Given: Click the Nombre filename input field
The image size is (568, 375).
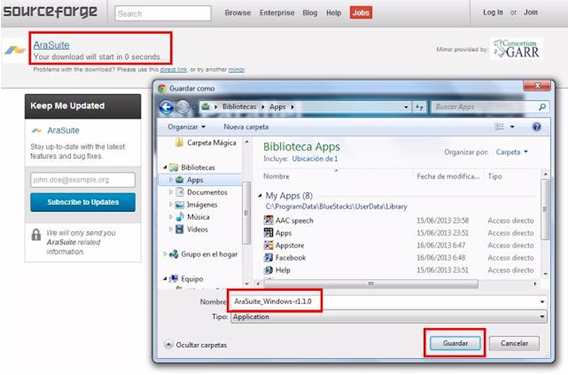Looking at the screenshot, I should point(387,301).
